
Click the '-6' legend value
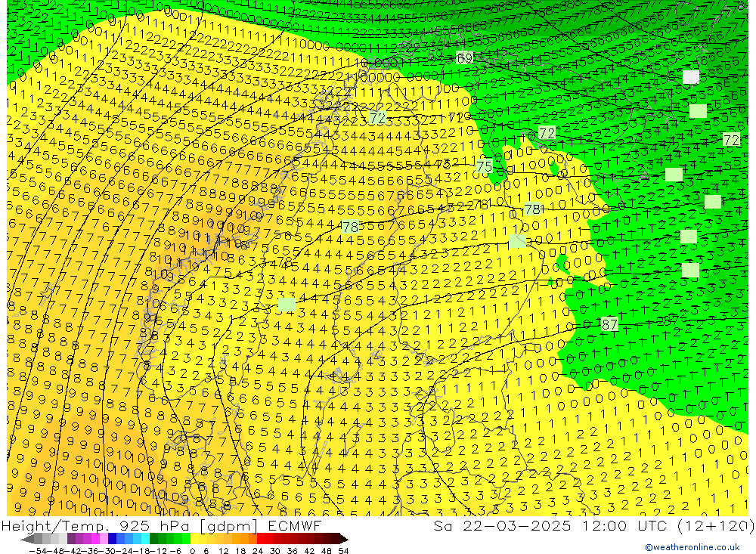point(175,551)
